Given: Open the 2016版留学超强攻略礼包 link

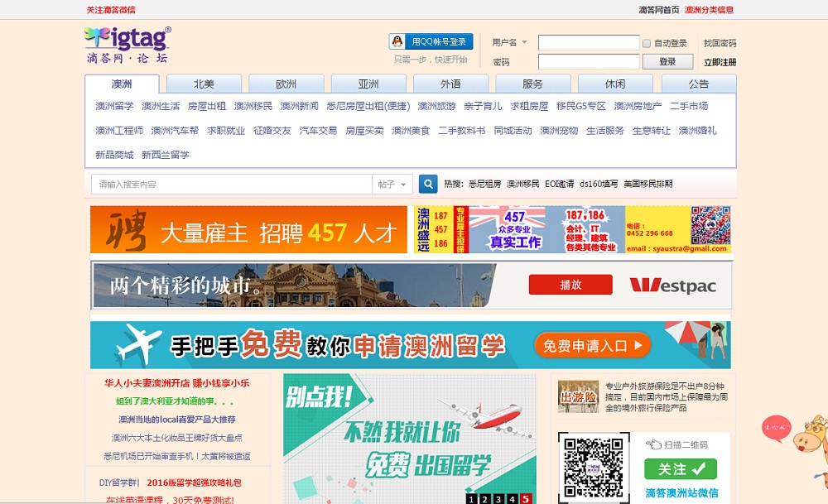Looking at the screenshot, I should point(194,482).
